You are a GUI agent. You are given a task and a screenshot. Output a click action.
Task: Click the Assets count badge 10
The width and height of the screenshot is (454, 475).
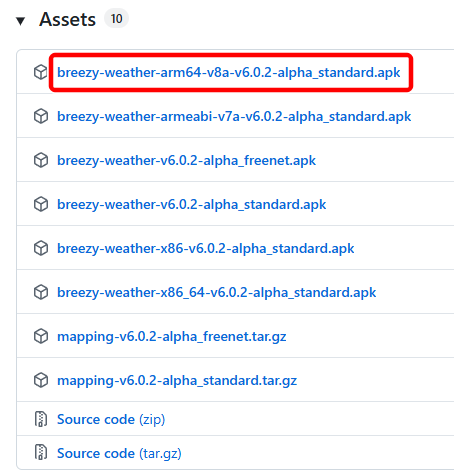pyautogui.click(x=116, y=19)
